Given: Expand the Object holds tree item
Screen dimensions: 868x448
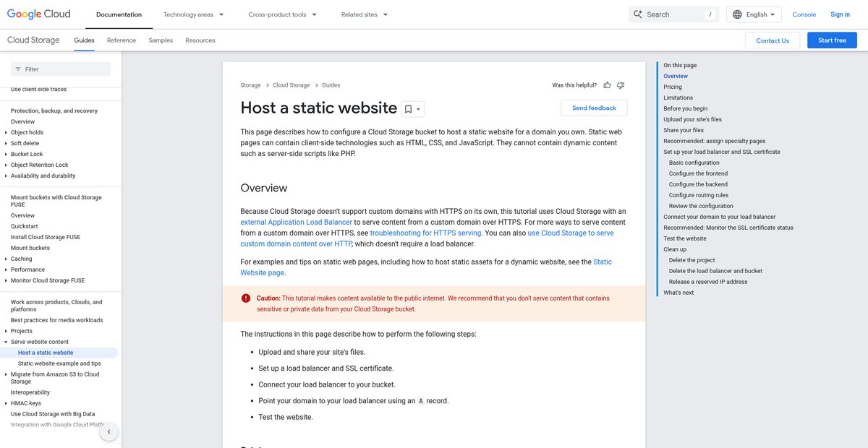Looking at the screenshot, I should pyautogui.click(x=7, y=133).
